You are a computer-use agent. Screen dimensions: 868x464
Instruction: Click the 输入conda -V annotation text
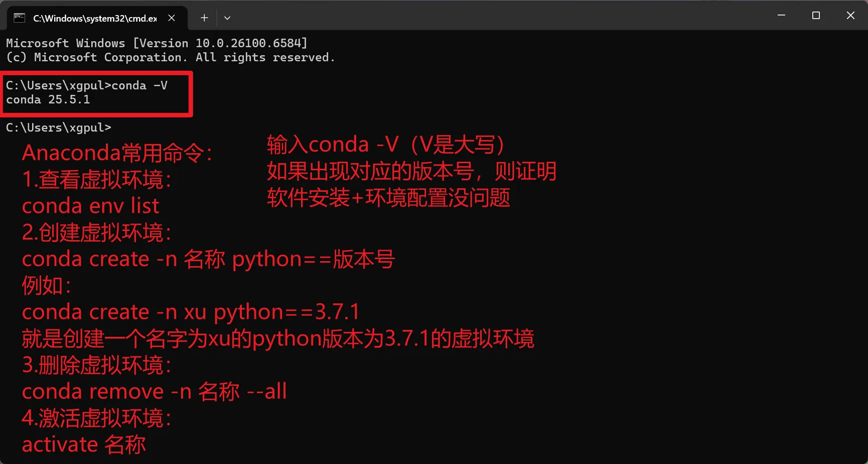385,145
